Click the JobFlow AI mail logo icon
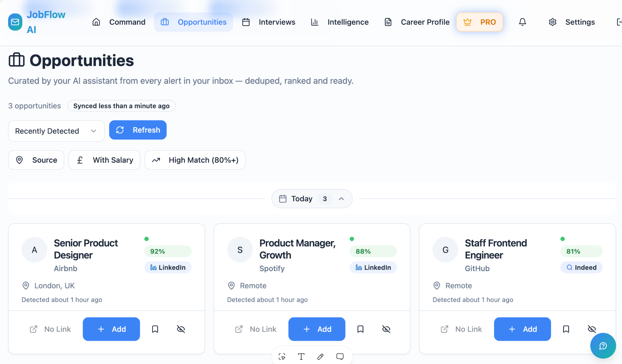Image resolution: width=622 pixels, height=364 pixels. tap(15, 22)
